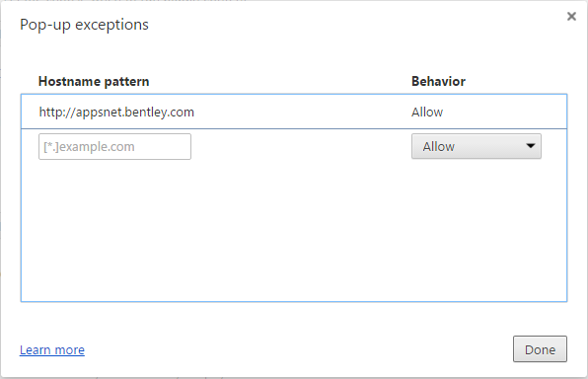Open the Allow behavior dropdown
This screenshot has width=588, height=379.
coord(476,146)
